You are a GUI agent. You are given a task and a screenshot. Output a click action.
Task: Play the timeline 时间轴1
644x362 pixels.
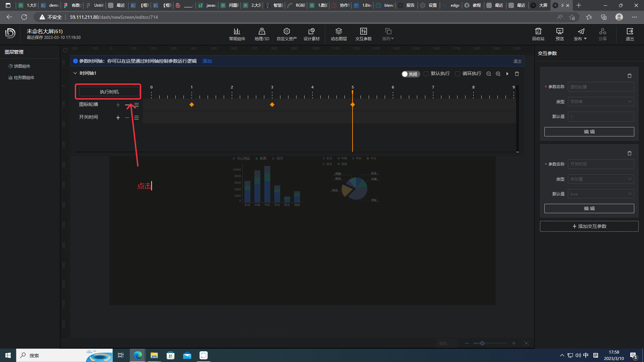click(507, 74)
